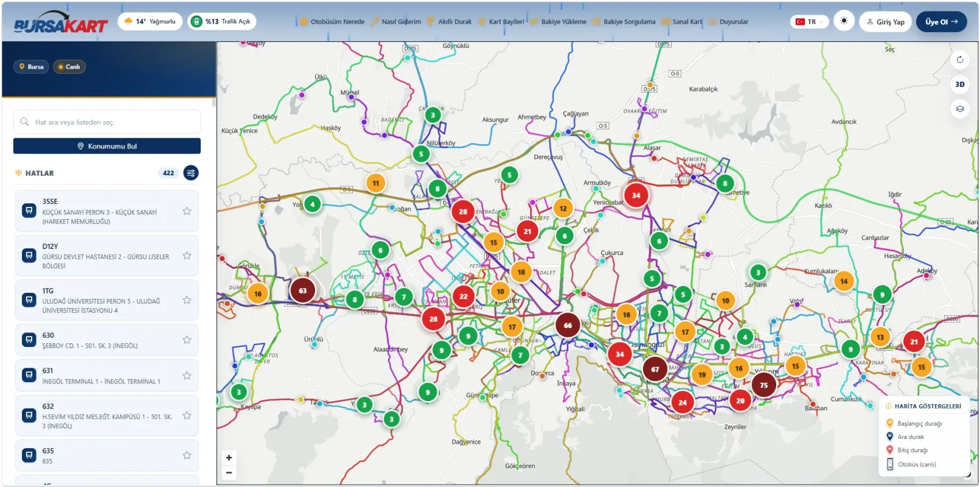Image resolution: width=980 pixels, height=487 pixels.
Task: Click the 422 line count badge
Action: click(x=169, y=173)
